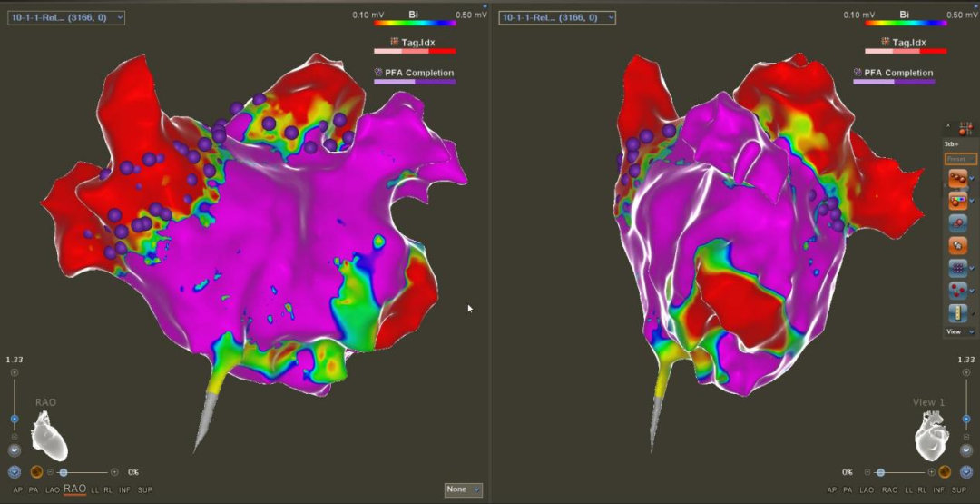Click the purple dot grid icon in sidebar
The image size is (980, 504).
click(956, 268)
